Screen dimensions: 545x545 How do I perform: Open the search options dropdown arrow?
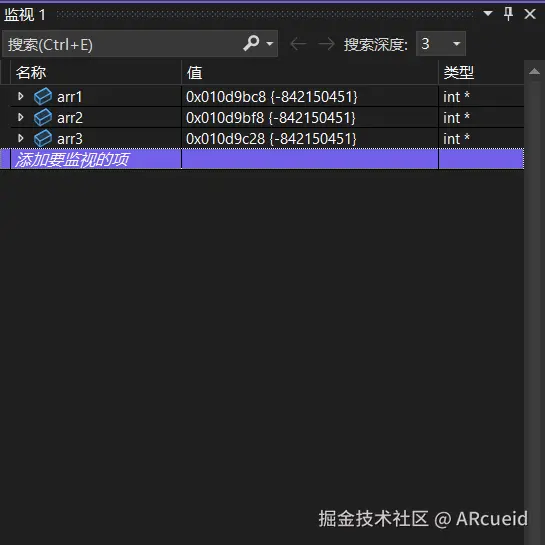tap(269, 44)
